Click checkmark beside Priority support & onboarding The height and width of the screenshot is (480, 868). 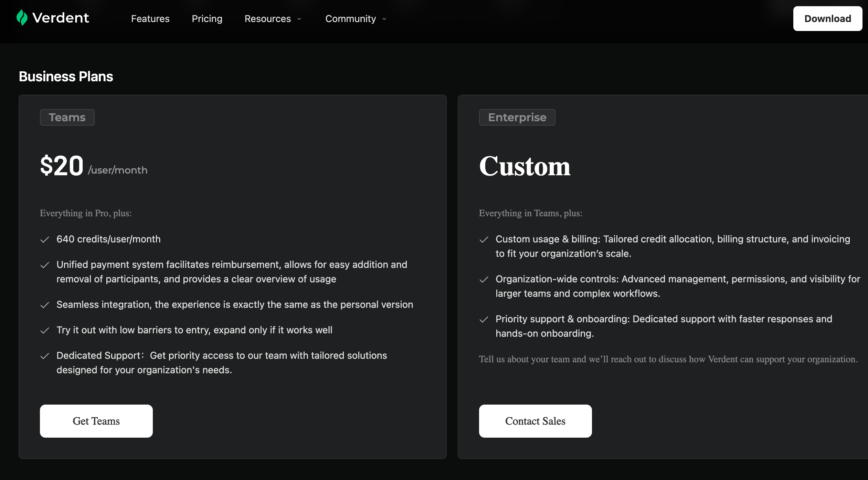[x=484, y=320]
